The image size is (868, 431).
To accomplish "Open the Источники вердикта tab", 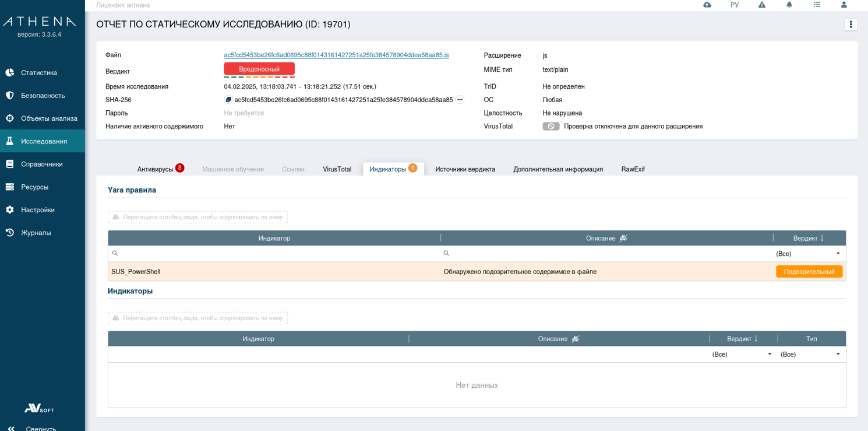I will (x=465, y=169).
